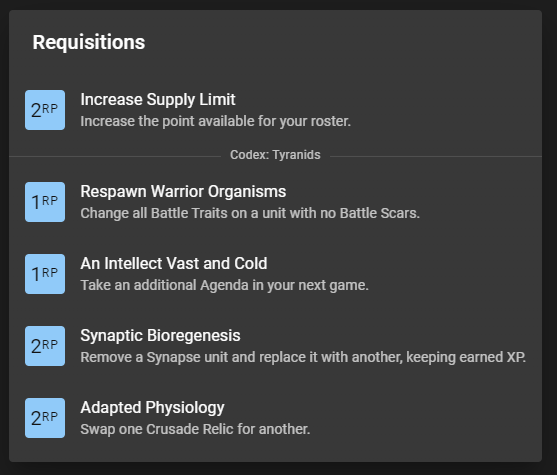Click 'Change all Battle Traits' description text

point(250,213)
